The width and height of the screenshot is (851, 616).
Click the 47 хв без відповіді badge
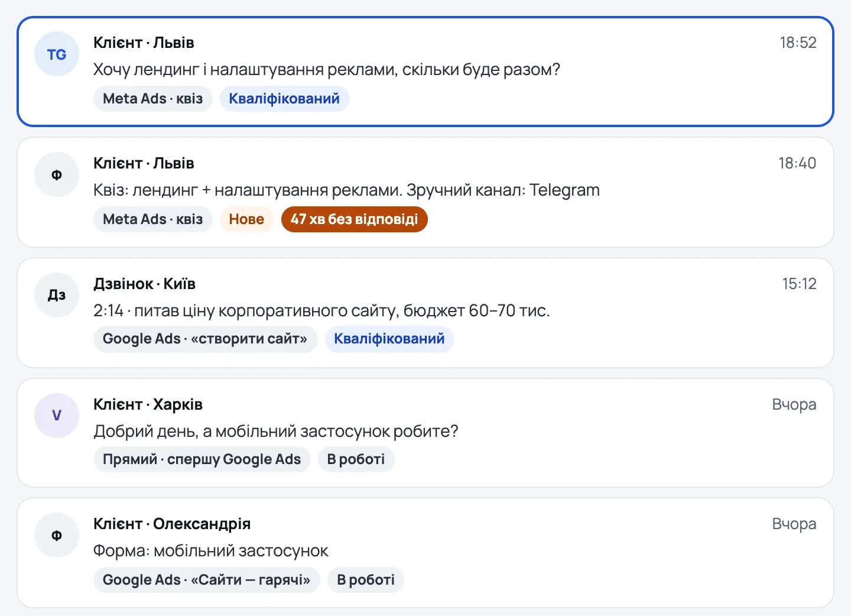[354, 219]
